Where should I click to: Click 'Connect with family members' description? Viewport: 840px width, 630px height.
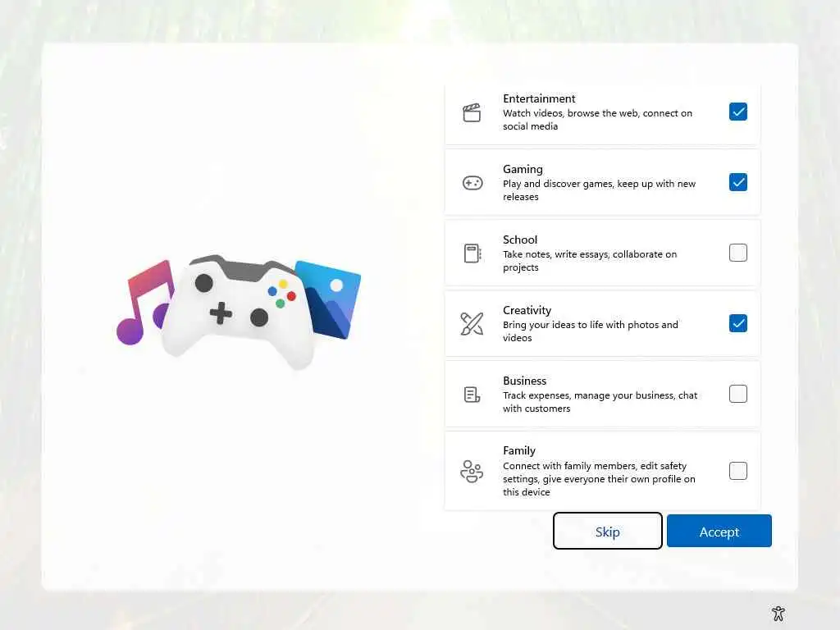(599, 479)
